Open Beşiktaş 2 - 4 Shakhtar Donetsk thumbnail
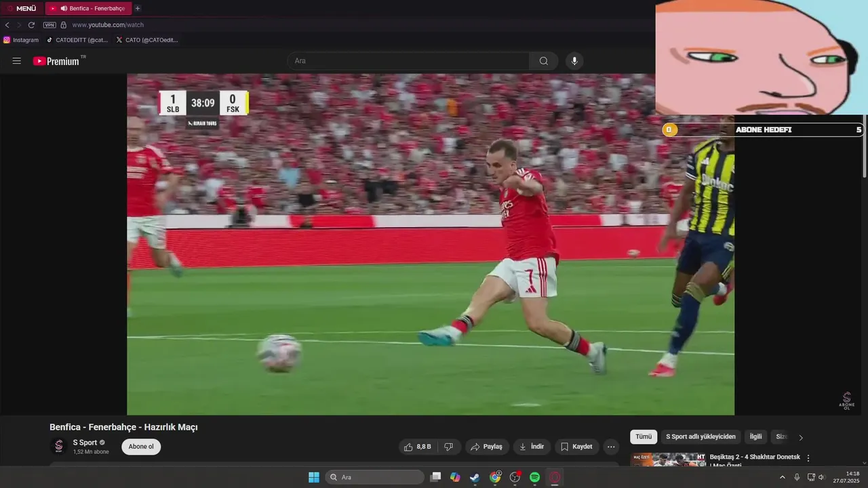The height and width of the screenshot is (488, 868). [x=668, y=460]
